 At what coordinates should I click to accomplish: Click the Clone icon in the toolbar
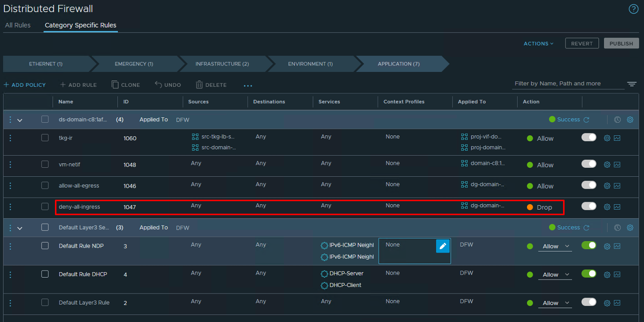point(125,84)
